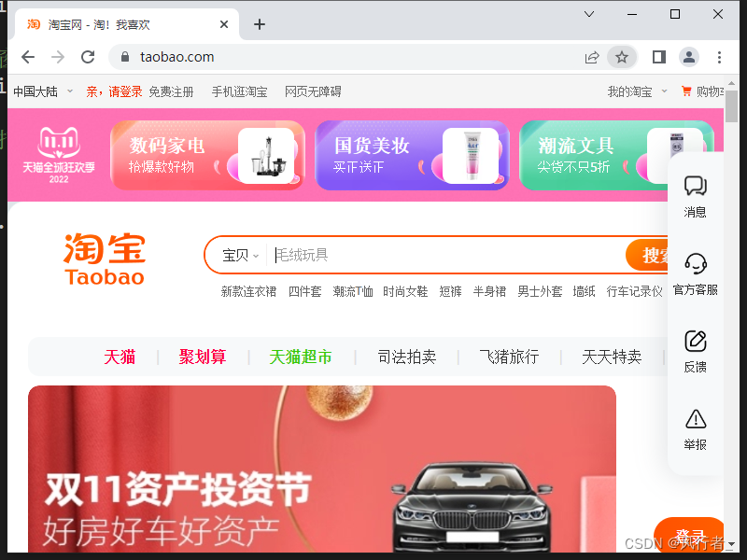This screenshot has height=560, width=747.
Task: Open 司法拍卖 in navigation bar
Action: point(407,357)
